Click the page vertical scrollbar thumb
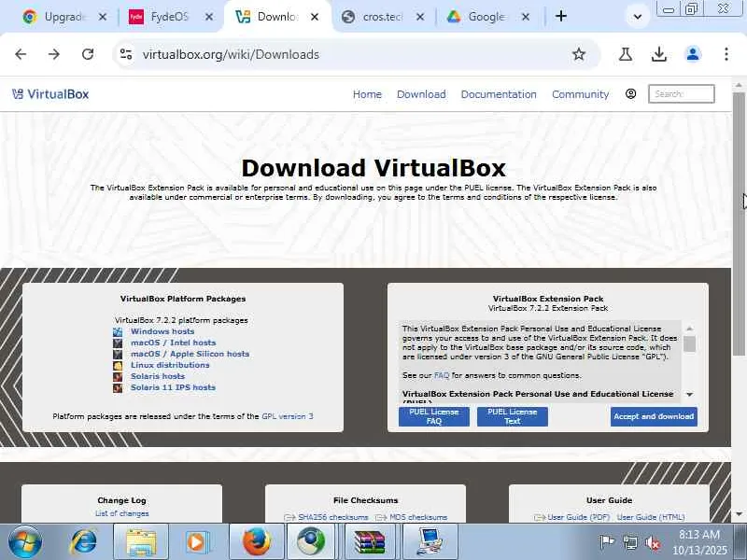The image size is (747, 560). pyautogui.click(x=739, y=224)
